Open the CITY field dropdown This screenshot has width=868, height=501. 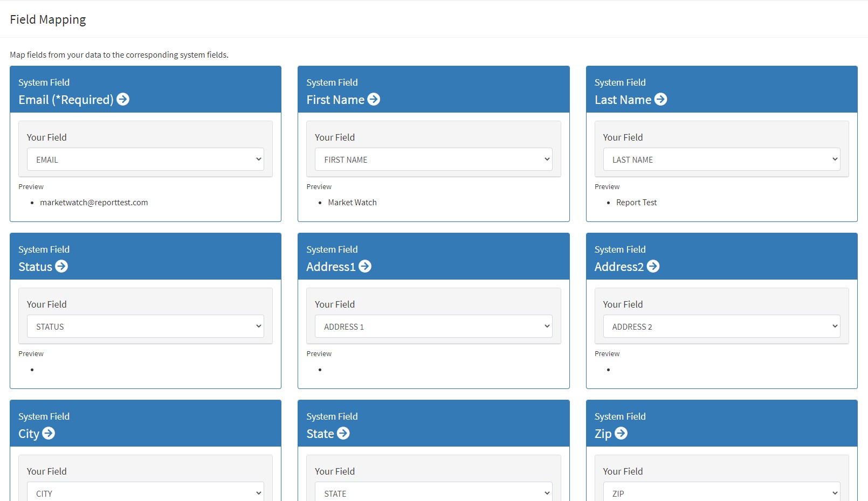click(x=146, y=493)
